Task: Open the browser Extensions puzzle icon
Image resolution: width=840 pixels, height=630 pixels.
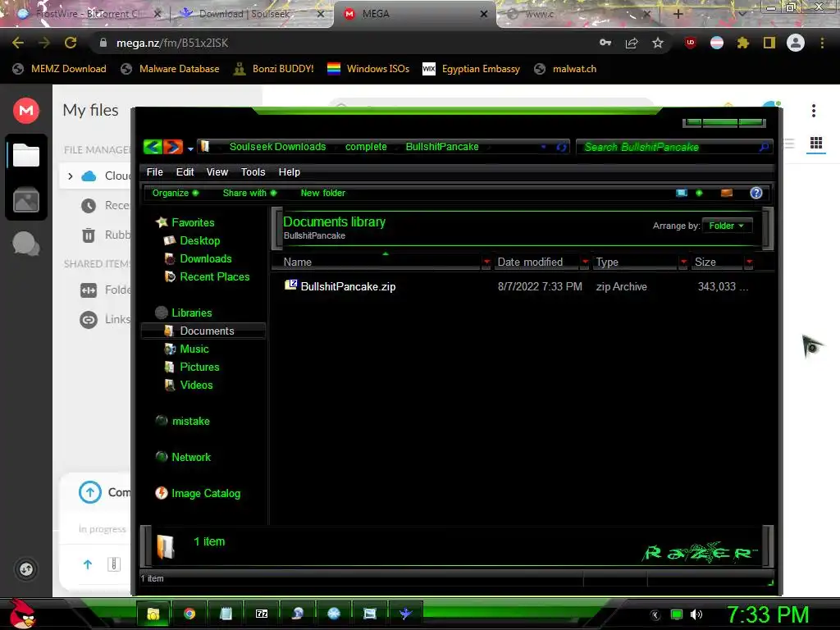Action: pyautogui.click(x=742, y=43)
